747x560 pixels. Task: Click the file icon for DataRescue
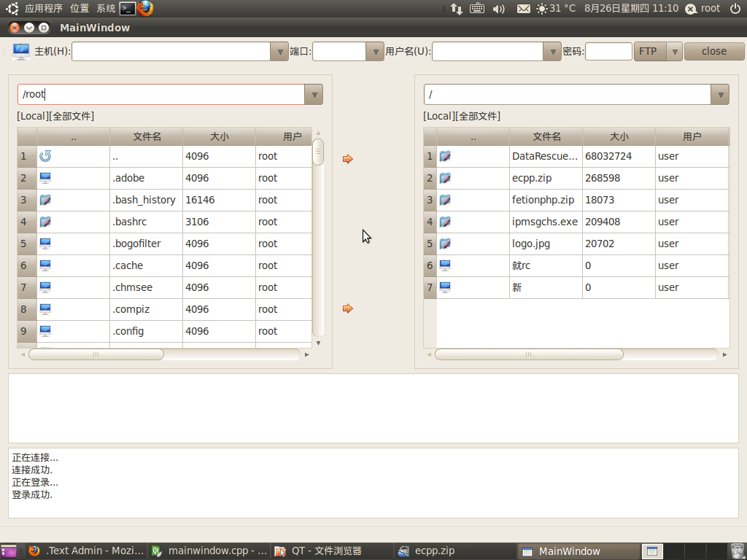[445, 156]
